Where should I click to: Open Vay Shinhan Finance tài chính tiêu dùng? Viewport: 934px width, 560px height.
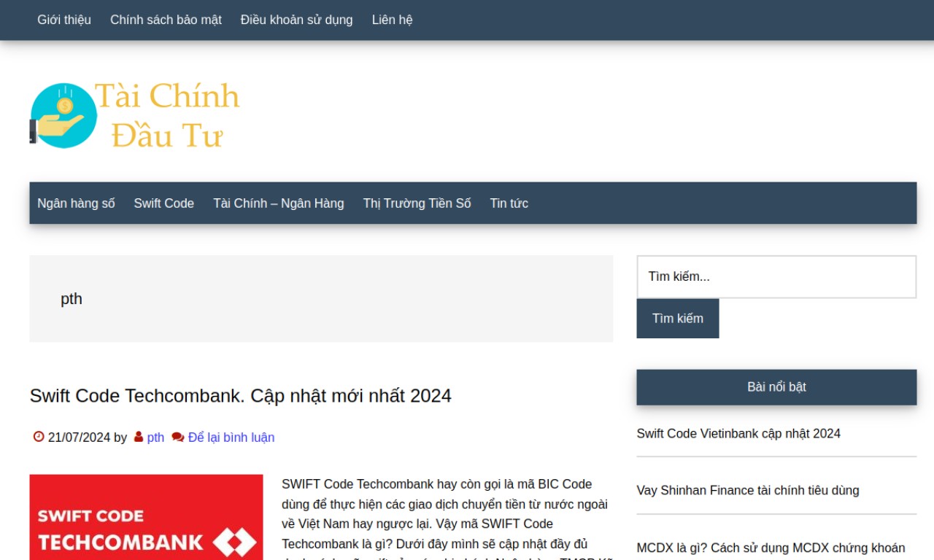tap(748, 491)
